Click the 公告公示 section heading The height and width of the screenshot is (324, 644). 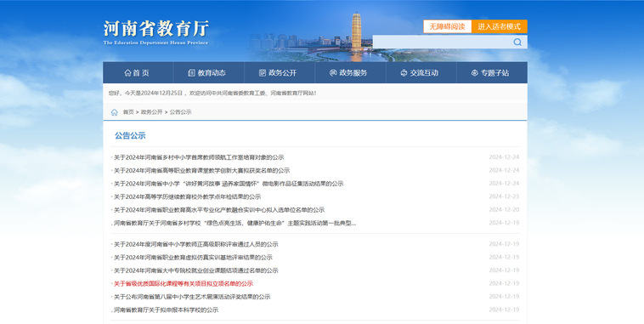[x=130, y=136]
